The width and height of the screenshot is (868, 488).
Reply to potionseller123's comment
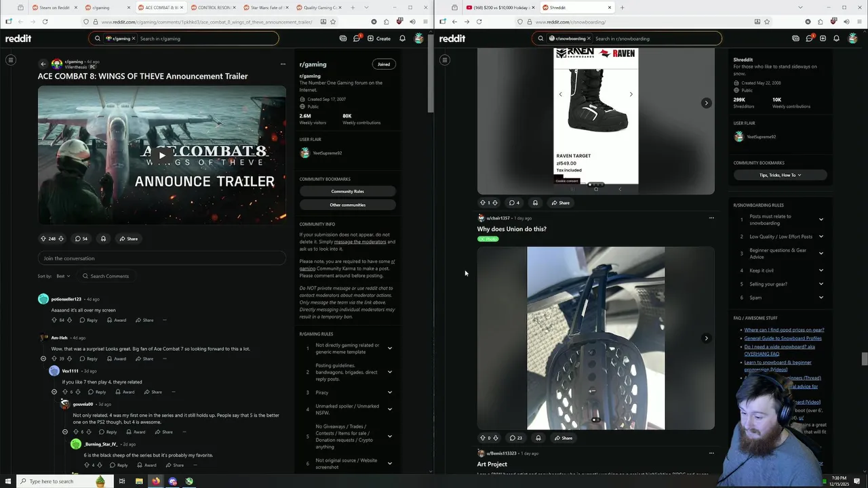click(89, 320)
